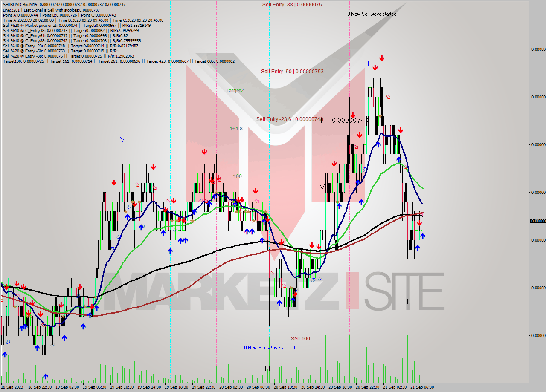The width and height of the screenshot is (546, 392).
Task: Click the '19 Sep 02:30' time axis label
Action: [67, 387]
